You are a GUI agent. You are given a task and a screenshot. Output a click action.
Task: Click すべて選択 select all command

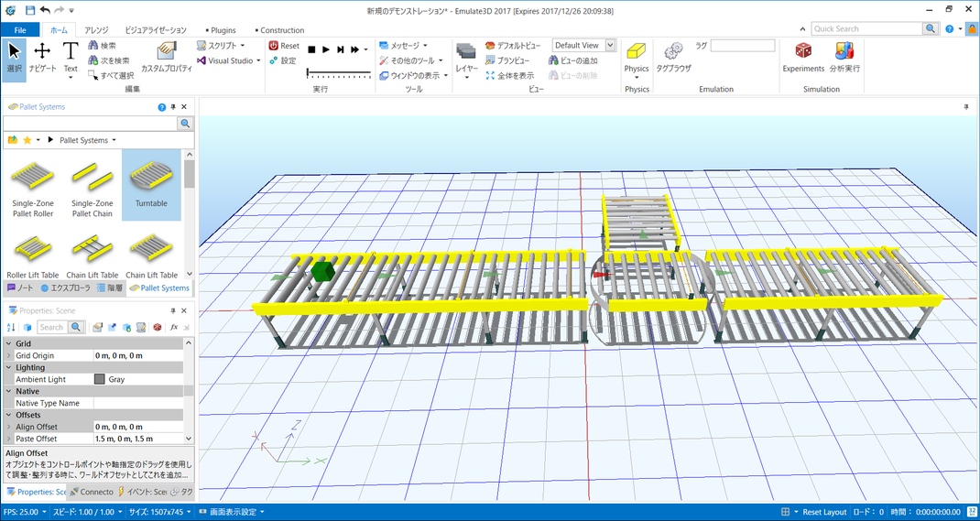[x=111, y=76]
